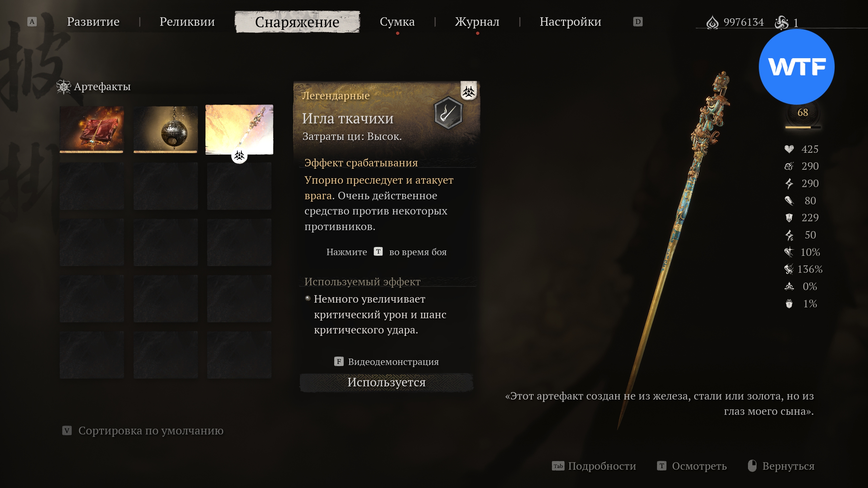Select the Weaver's Needle artifact thumbnail
The height and width of the screenshot is (488, 868).
[239, 129]
